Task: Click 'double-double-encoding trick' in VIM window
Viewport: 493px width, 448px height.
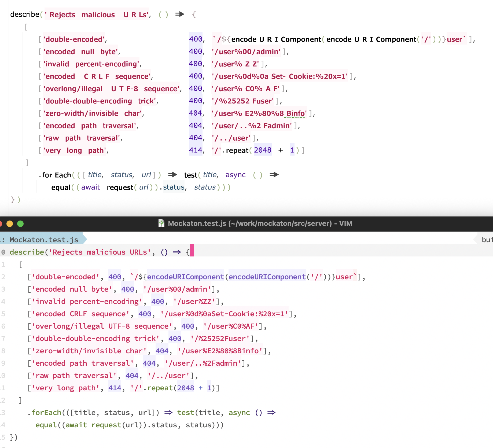Action: [x=95, y=338]
